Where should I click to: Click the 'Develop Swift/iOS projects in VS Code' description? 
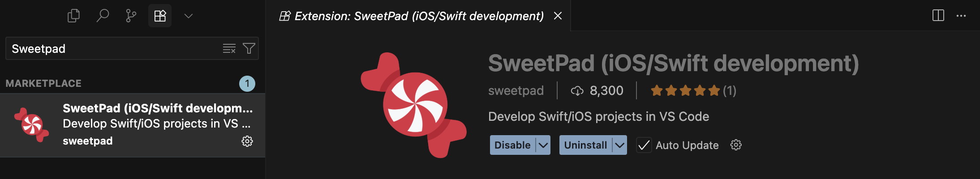coord(598,116)
